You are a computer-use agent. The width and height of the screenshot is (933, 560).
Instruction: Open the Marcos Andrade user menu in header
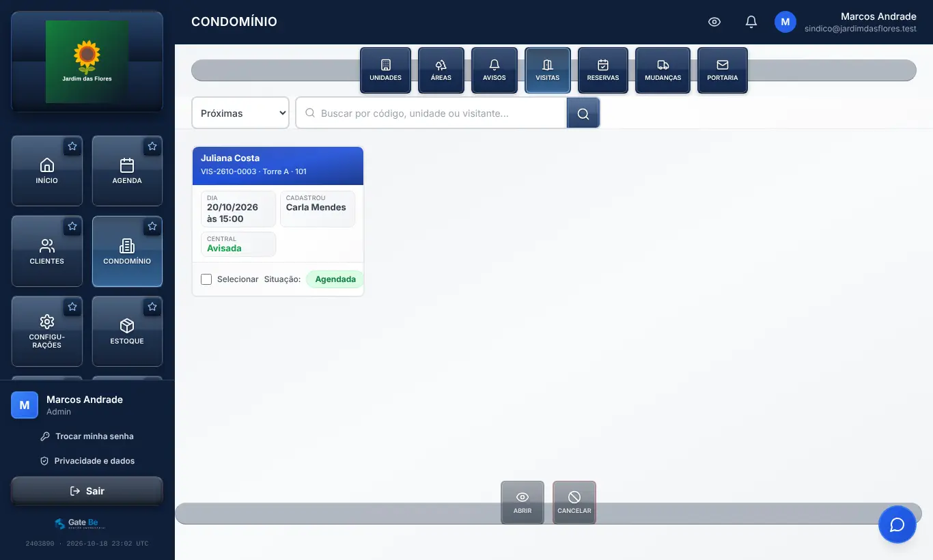pos(846,23)
